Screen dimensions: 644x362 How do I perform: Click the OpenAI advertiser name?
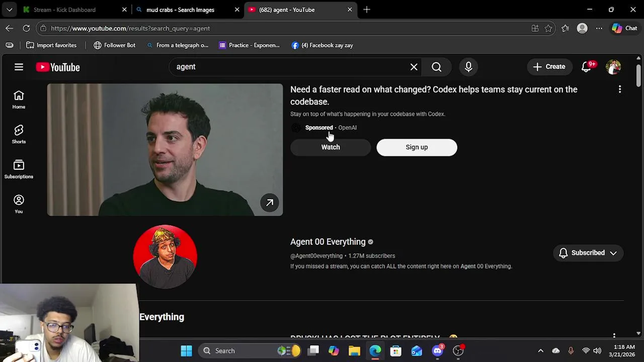click(x=347, y=128)
